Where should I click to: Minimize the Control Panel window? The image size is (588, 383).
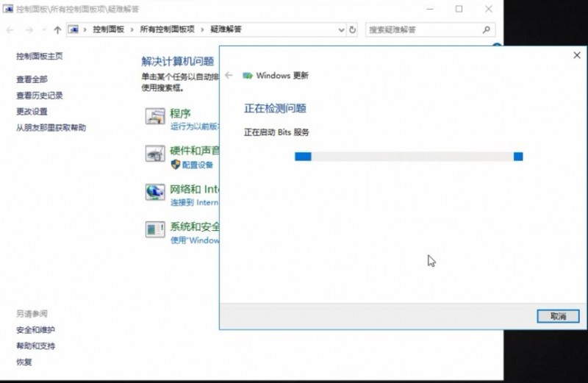coord(430,9)
